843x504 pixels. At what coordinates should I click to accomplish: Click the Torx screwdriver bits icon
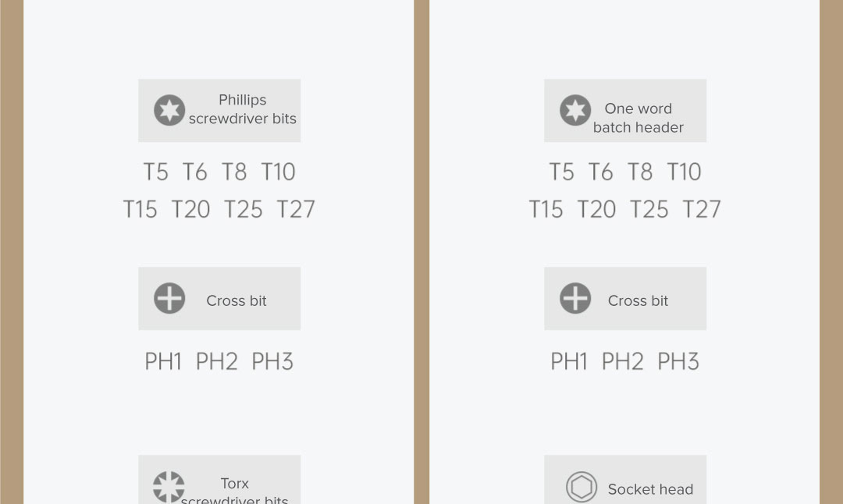point(169,487)
